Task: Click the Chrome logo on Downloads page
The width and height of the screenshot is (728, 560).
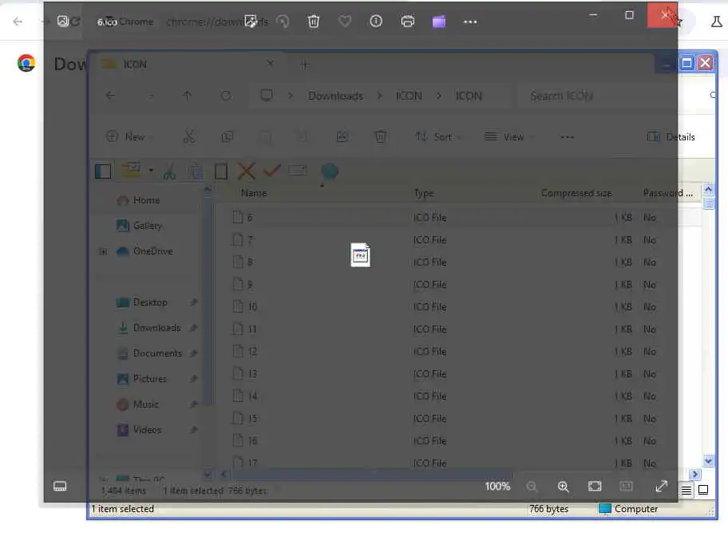Action: [x=26, y=63]
